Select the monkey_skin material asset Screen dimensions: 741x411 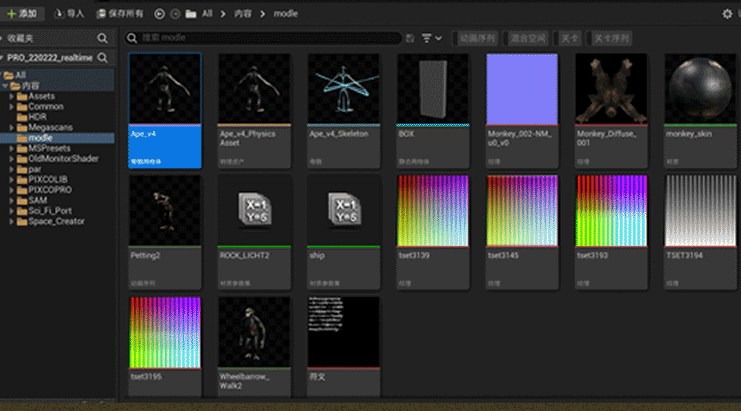click(701, 110)
